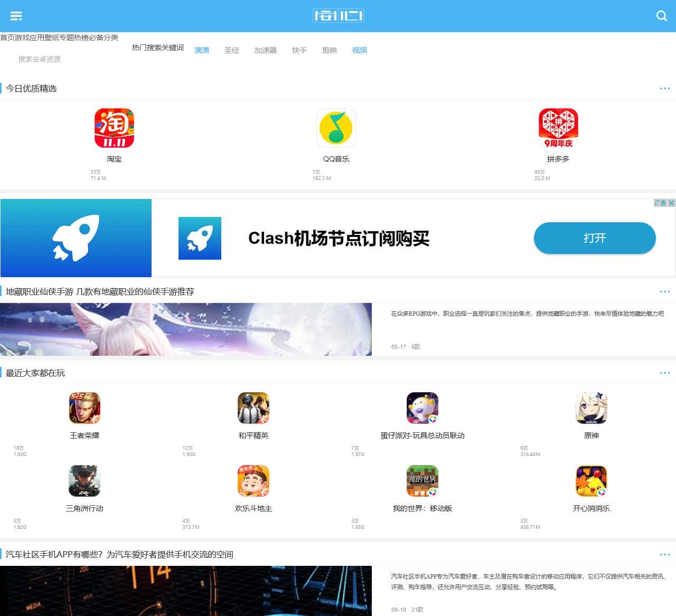The height and width of the screenshot is (616, 676).
Task: Click the 三角洲行动 title text
Action: tap(84, 508)
